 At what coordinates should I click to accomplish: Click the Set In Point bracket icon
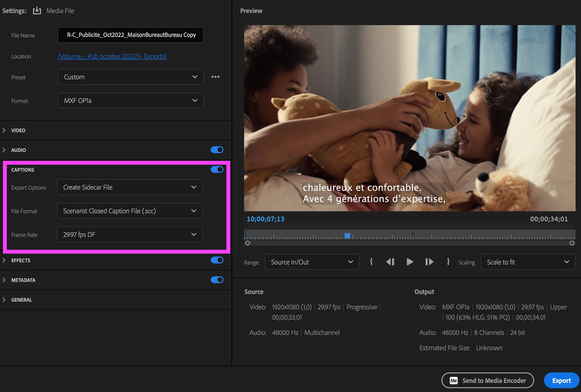371,262
